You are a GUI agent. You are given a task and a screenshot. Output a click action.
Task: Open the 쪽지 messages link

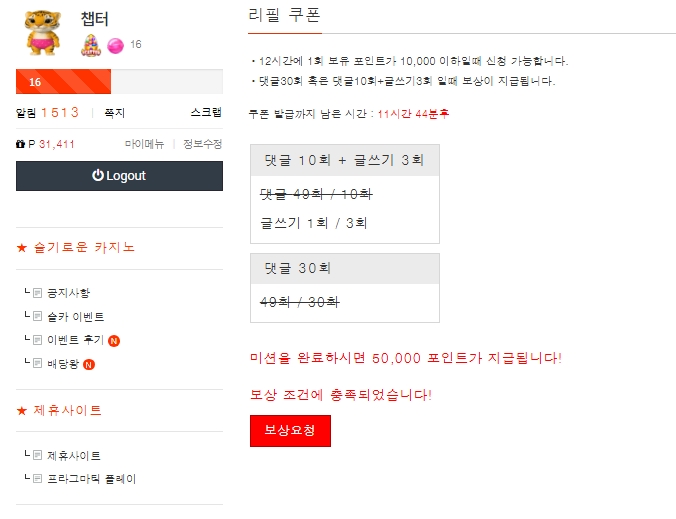click(x=114, y=113)
